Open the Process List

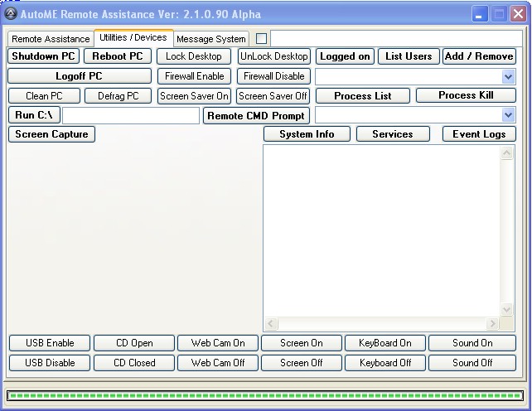pyautogui.click(x=363, y=95)
